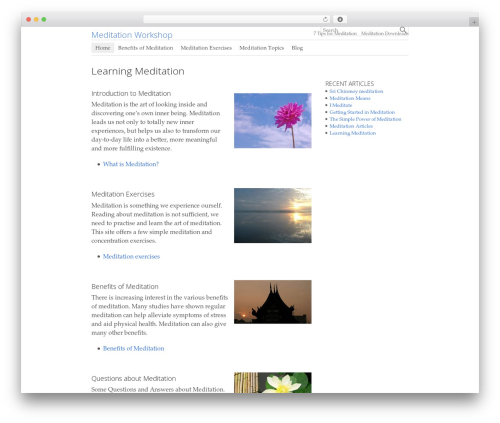This screenshot has height=423, width=500.
Task: Open the Meditation Topics menu item
Action: [x=262, y=48]
